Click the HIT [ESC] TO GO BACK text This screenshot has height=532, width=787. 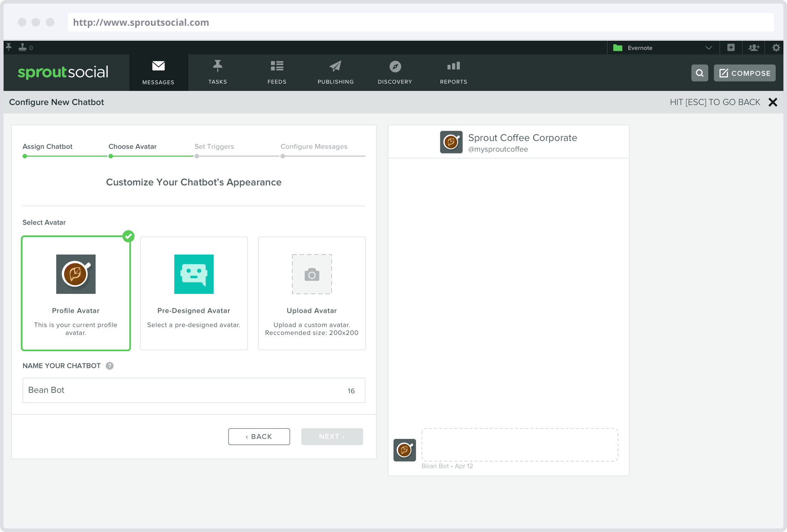click(x=715, y=102)
